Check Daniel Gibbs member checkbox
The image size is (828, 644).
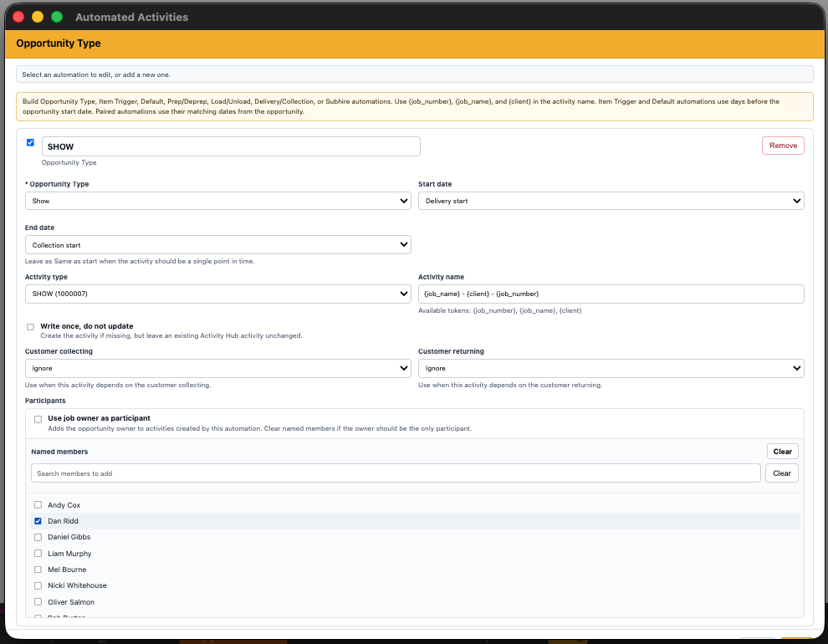point(38,537)
